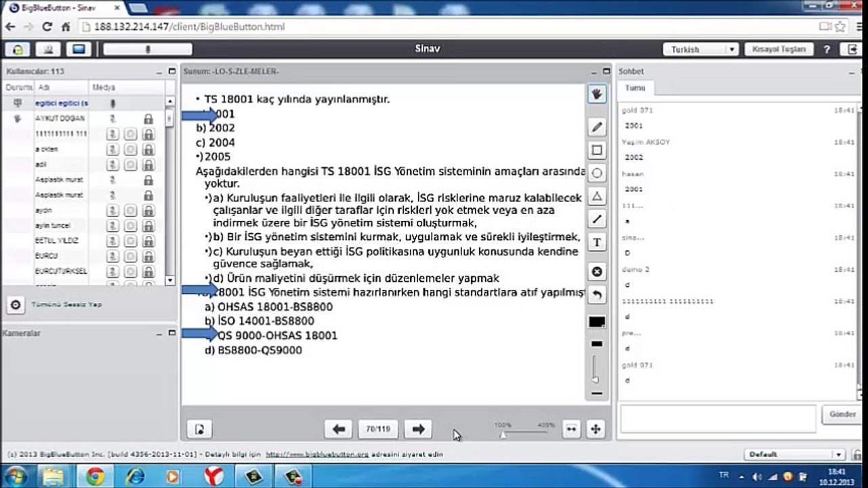Image resolution: width=868 pixels, height=488 pixels.
Task: Visit the bigbluebutton.org link
Action: [316, 454]
